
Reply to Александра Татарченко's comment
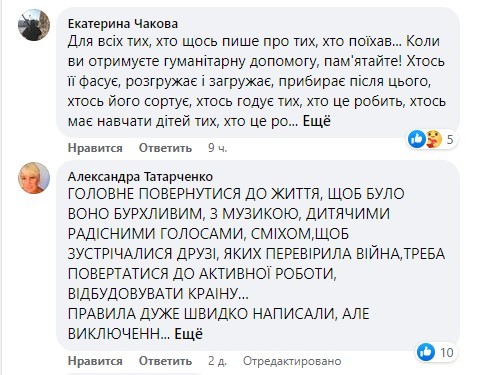(165, 361)
